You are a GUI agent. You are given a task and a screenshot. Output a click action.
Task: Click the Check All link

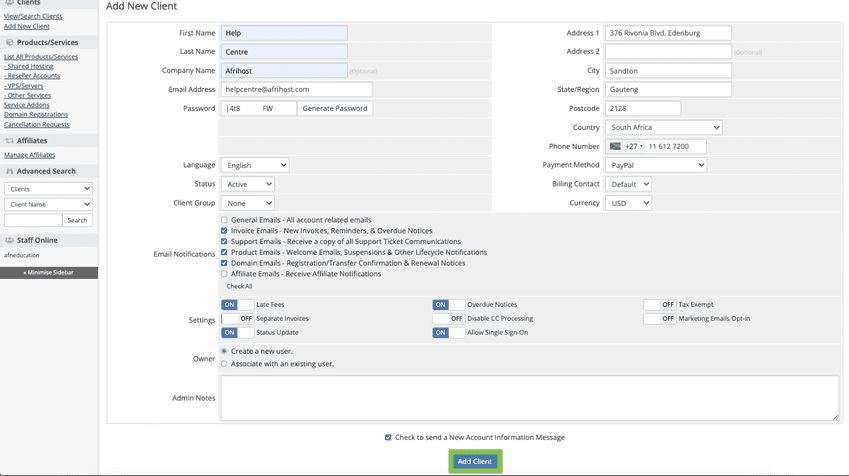tap(239, 287)
